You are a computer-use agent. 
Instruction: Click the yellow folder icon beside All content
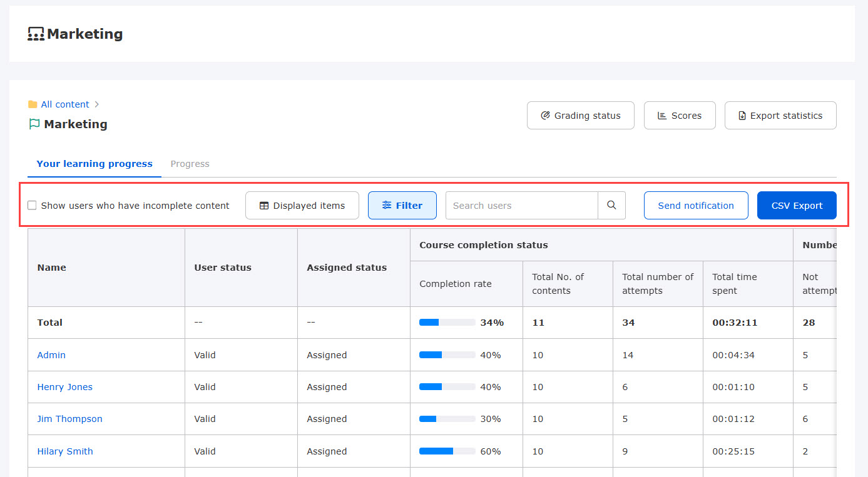33,104
